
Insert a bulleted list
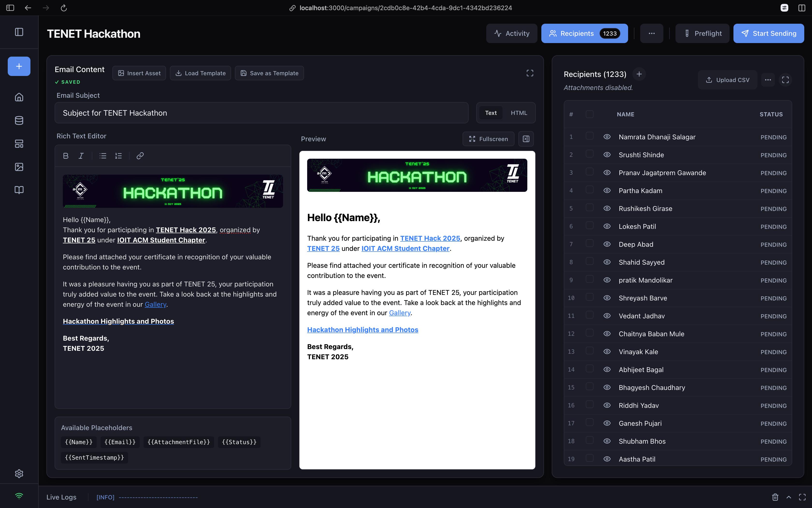103,156
